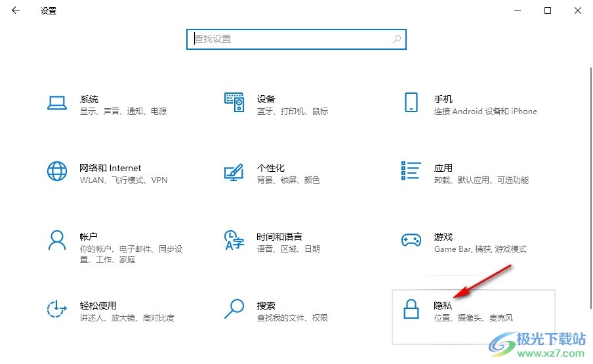The width and height of the screenshot is (593, 364).
Task: Open the Privacy lock icon
Action: point(411,309)
